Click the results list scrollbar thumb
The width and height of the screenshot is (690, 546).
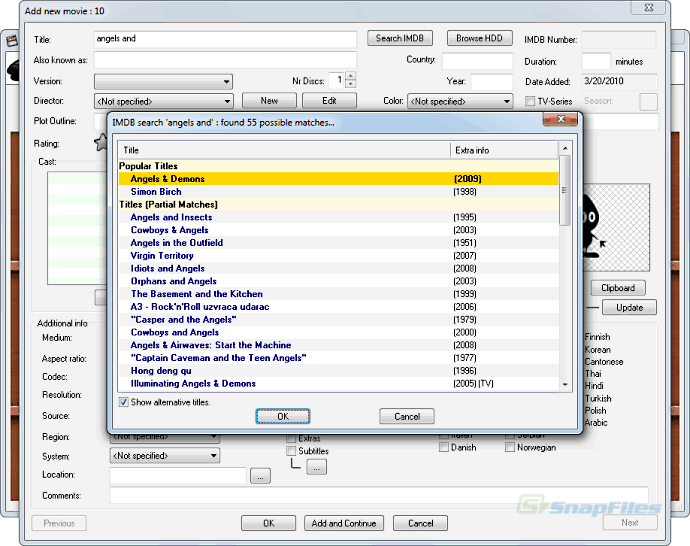coord(565,190)
